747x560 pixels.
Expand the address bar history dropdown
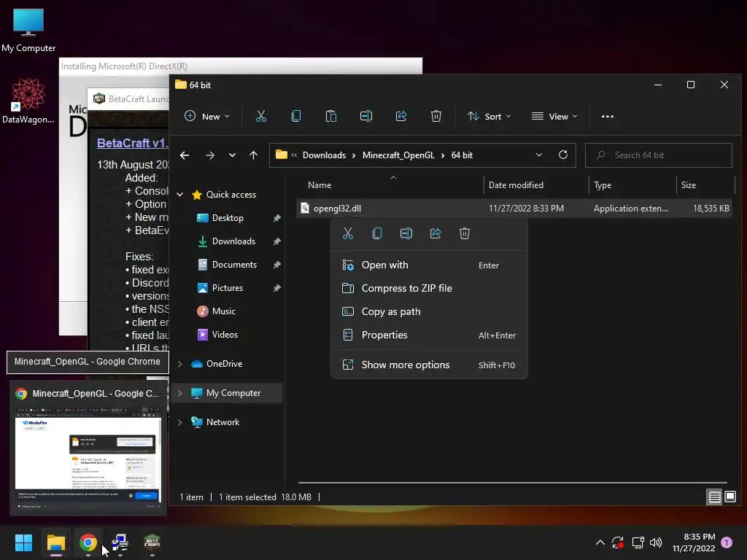tap(539, 155)
